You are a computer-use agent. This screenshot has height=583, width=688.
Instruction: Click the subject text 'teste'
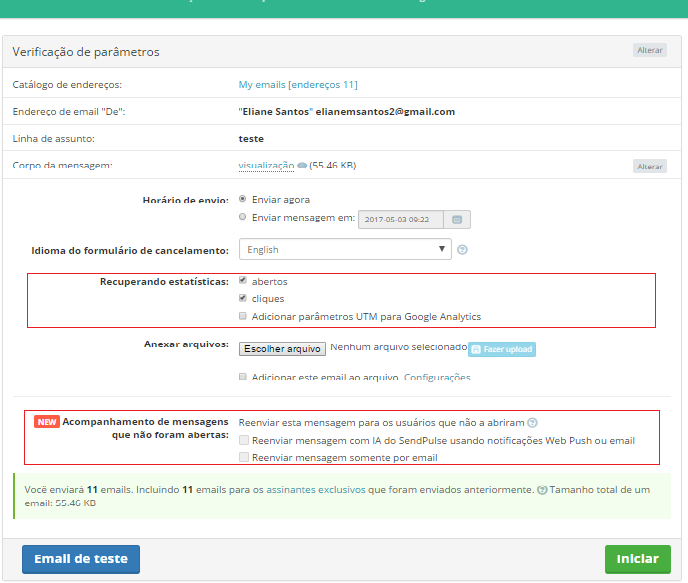tap(251, 139)
